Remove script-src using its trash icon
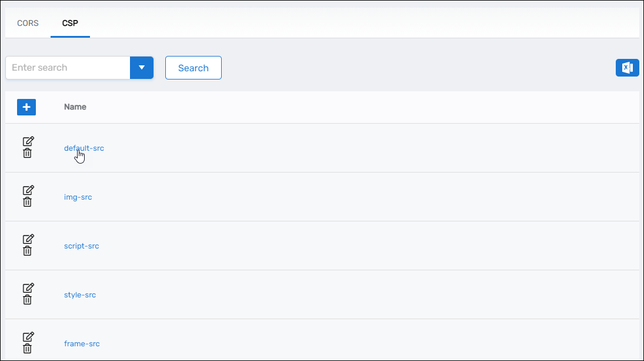Screen dimensions: 644x361 pos(27,251)
